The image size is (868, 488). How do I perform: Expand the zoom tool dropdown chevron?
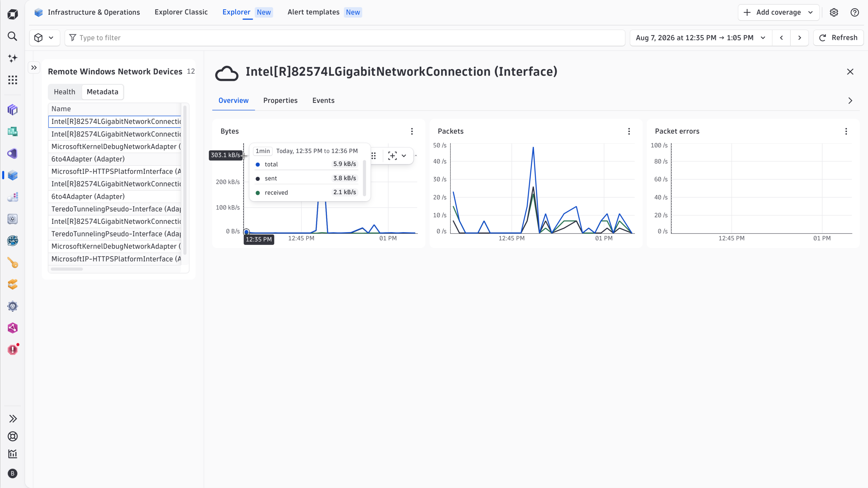pos(404,156)
